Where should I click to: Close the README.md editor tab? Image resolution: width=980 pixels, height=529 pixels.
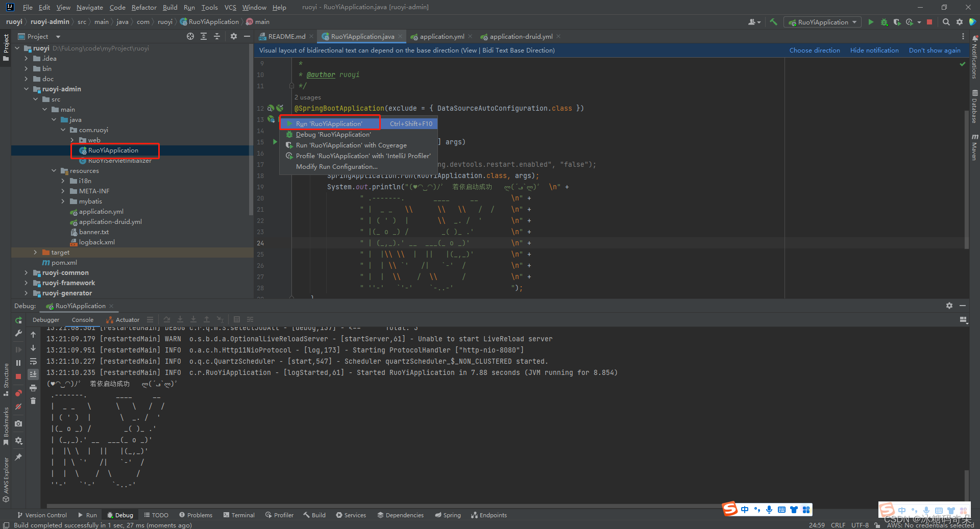311,37
